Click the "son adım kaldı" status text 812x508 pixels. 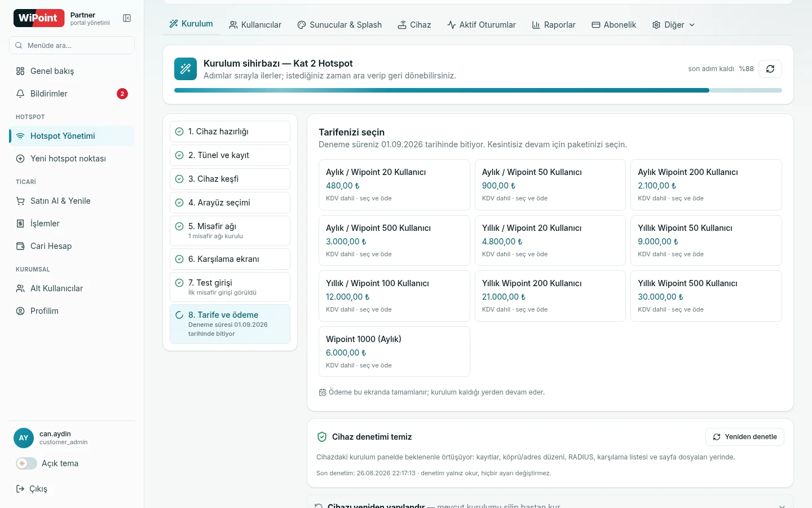click(711, 69)
